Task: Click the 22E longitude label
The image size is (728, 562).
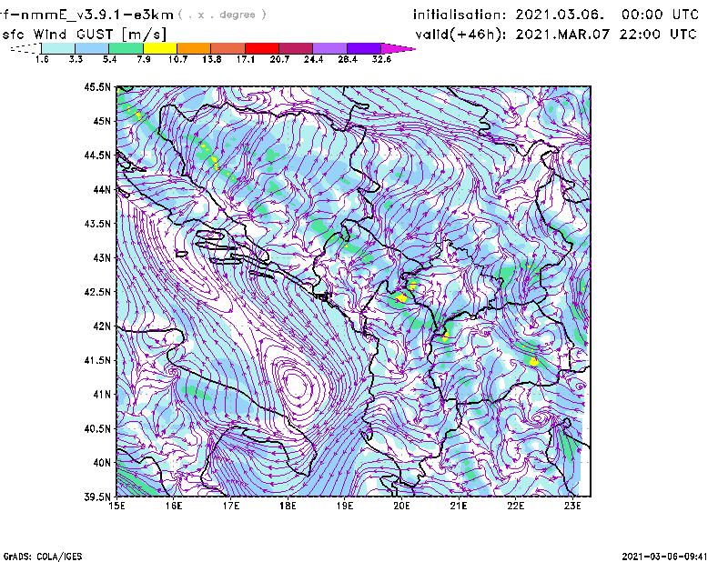Action: coord(515,506)
